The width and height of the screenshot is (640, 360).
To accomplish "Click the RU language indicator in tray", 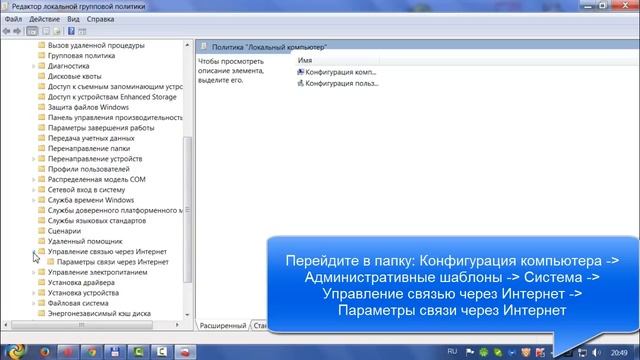I will point(452,351).
